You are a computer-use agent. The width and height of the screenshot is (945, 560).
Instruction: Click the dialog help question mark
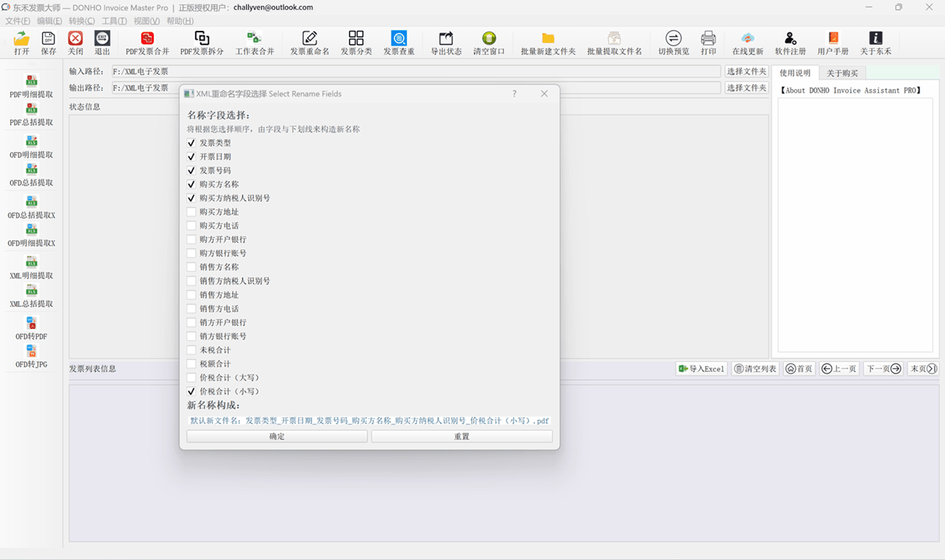click(514, 93)
